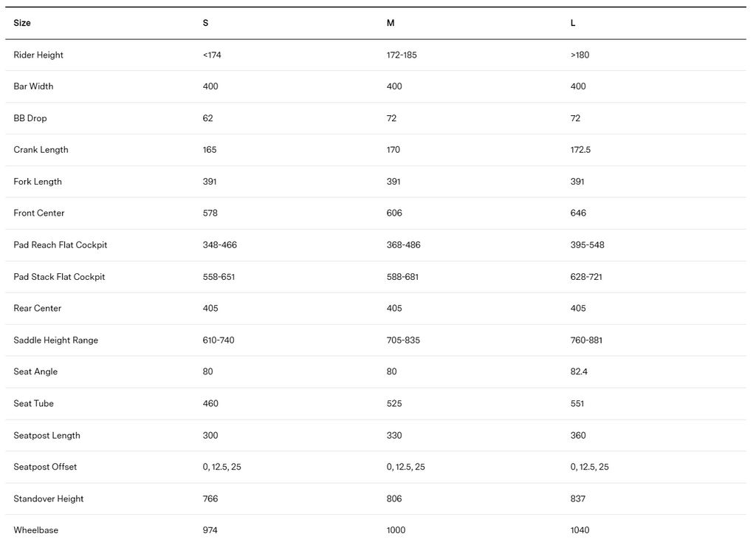Click Standover Height value 837
This screenshot has width=756, height=545.
[x=578, y=498]
